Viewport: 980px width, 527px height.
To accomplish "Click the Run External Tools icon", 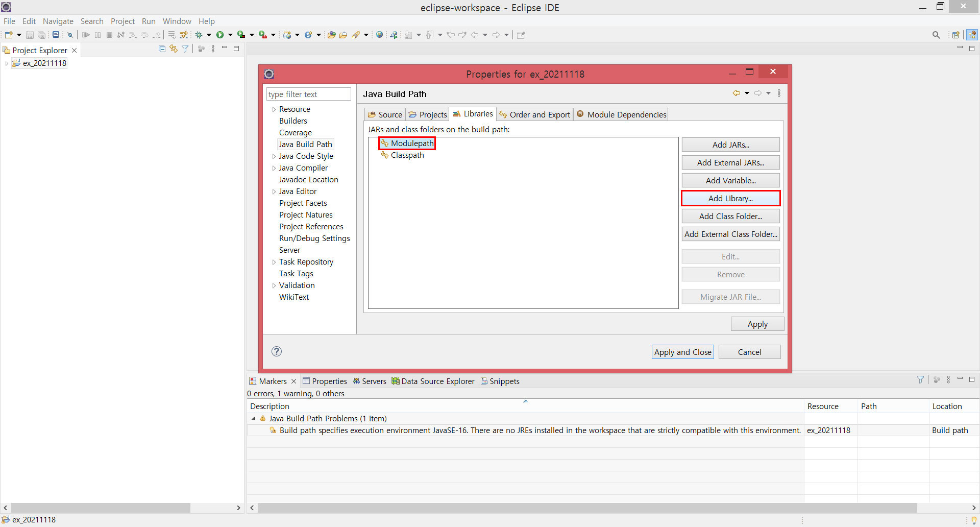I will click(x=263, y=35).
